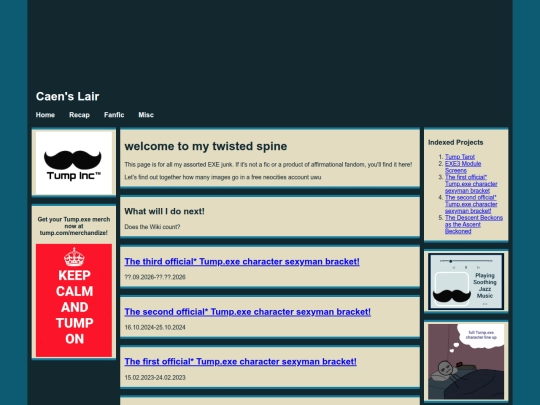The image size is (540, 405).
Task: Click 'Playing Soothing Jazz Music' label
Action: tap(485, 285)
